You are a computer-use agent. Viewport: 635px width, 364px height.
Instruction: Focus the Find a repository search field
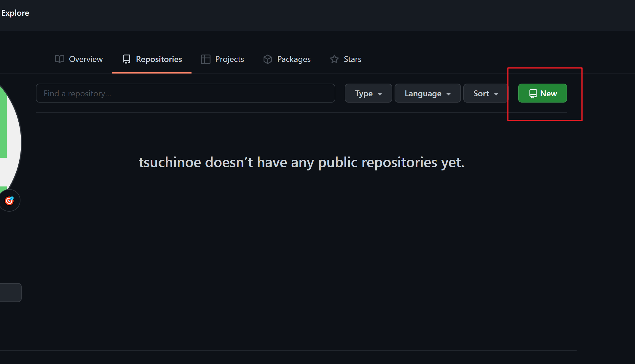(x=186, y=93)
